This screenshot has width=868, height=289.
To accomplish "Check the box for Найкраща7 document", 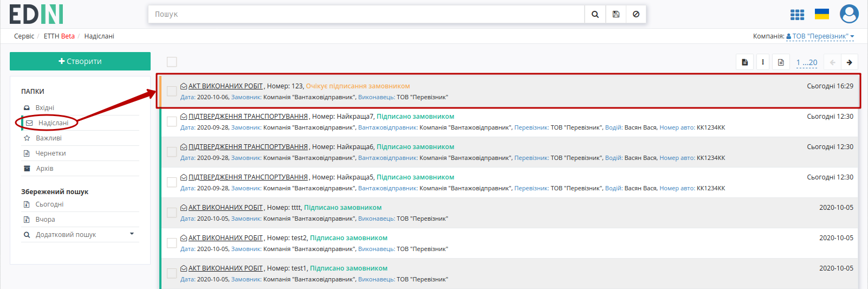I will click(x=172, y=121).
